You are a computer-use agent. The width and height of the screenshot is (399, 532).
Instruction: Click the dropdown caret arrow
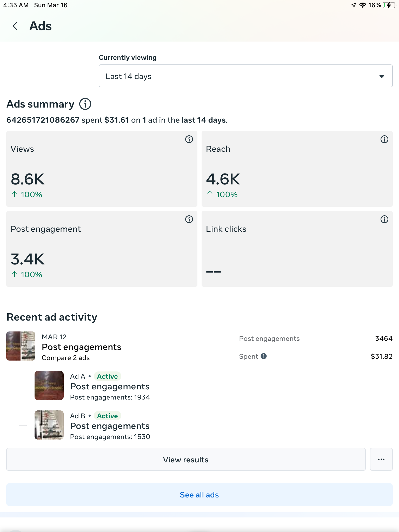[382, 76]
